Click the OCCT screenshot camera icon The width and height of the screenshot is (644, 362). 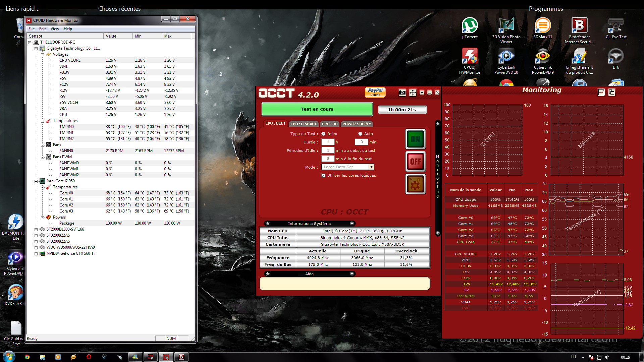(402, 93)
